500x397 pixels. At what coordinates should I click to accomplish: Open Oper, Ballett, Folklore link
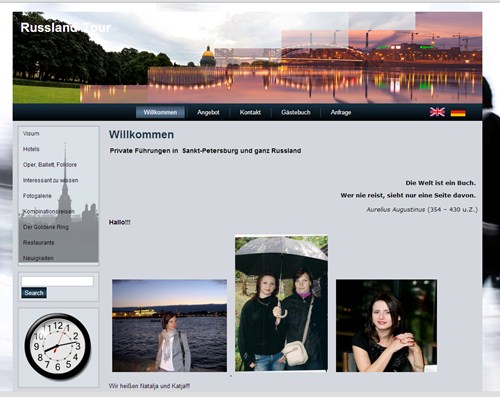tap(50, 165)
